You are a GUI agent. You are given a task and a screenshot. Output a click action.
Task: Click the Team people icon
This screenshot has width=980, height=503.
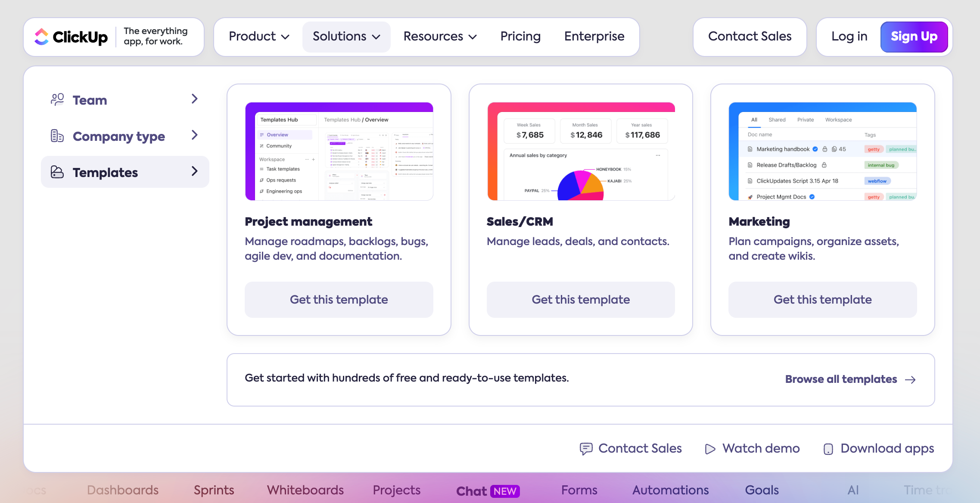tap(57, 99)
